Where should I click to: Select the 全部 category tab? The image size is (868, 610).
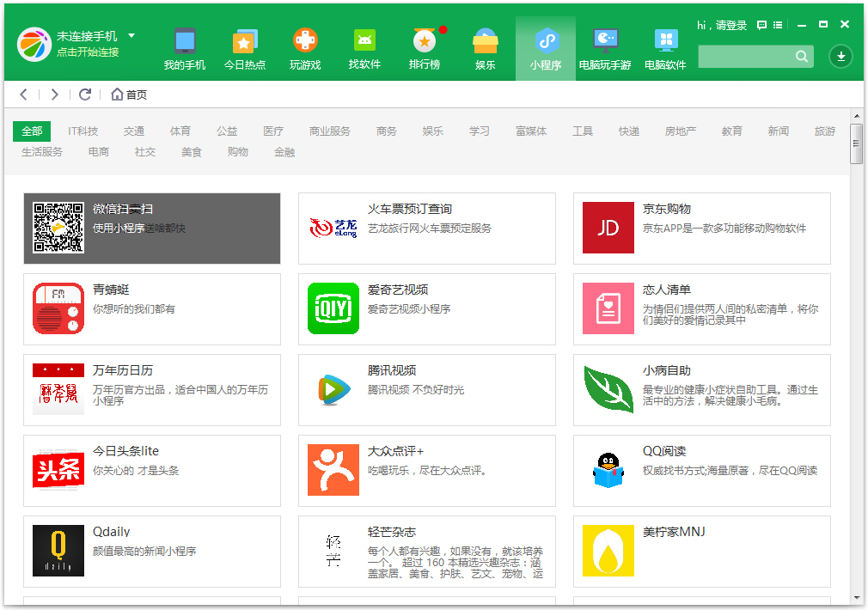click(31, 131)
